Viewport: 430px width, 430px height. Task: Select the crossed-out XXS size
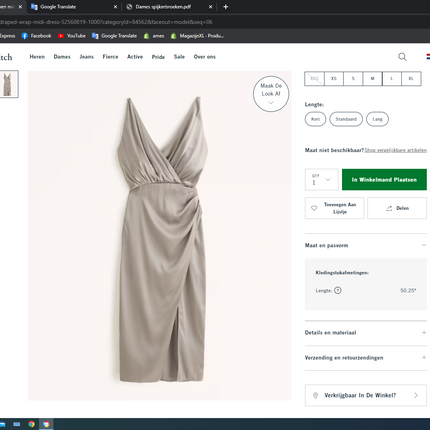point(314,79)
